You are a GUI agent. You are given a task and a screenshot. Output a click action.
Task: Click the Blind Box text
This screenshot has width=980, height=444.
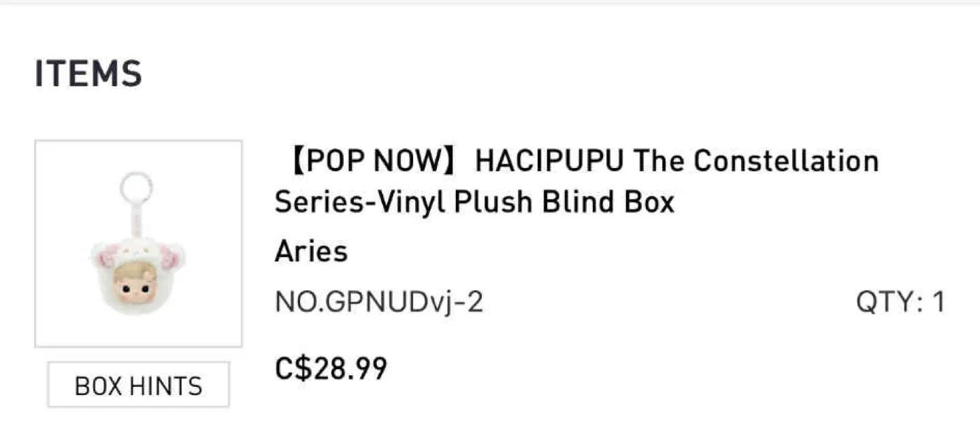click(x=608, y=202)
